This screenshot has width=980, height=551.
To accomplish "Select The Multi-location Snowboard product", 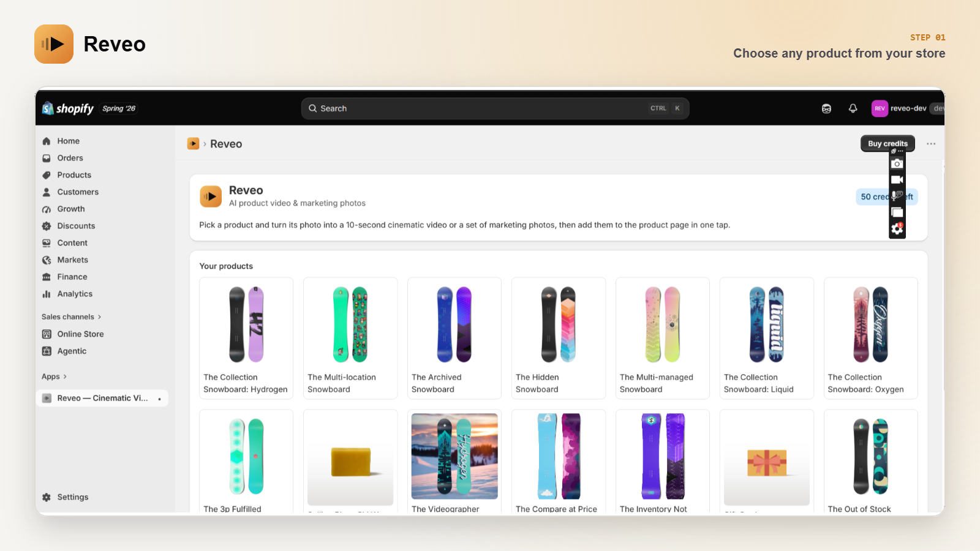I will click(350, 338).
